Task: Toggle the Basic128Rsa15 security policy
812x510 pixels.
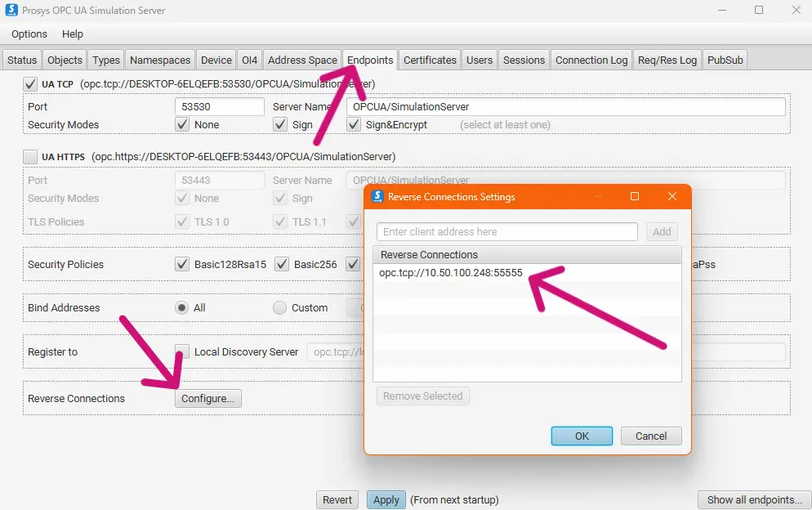Action: [182, 264]
